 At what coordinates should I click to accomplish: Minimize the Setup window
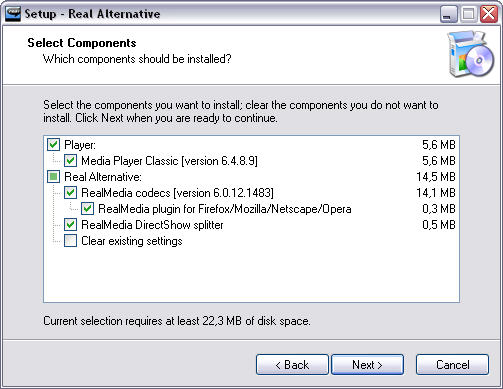pyautogui.click(x=449, y=14)
